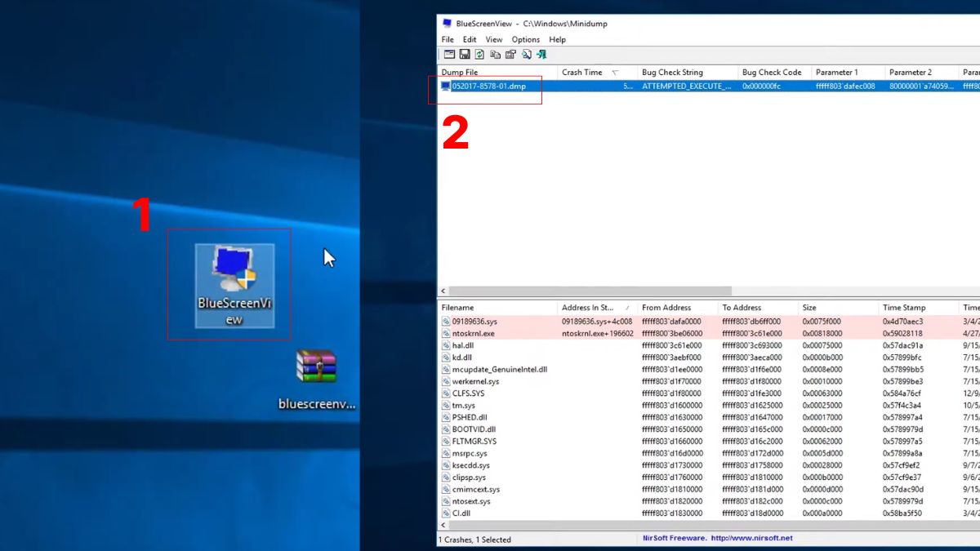Sort lower pane by Filename column
Image resolution: width=980 pixels, height=551 pixels.
pos(497,308)
